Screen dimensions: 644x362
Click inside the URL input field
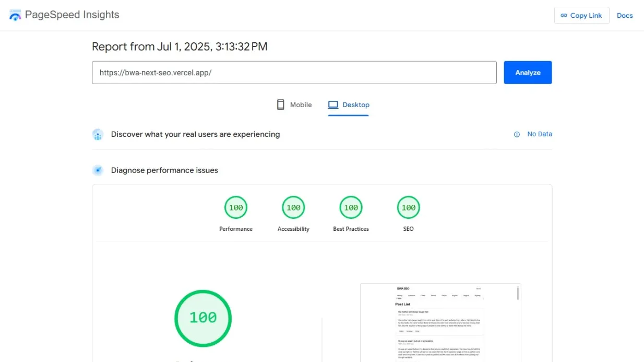(x=294, y=72)
